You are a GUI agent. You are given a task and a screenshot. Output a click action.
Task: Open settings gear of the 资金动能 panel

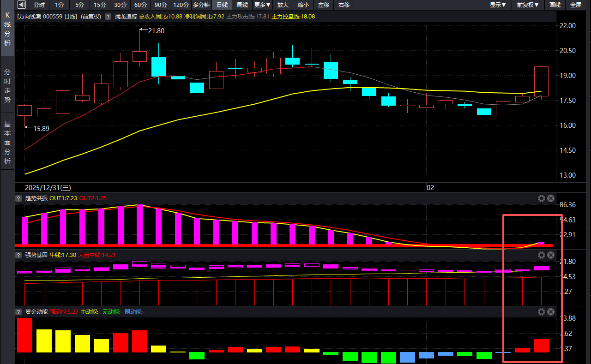pyautogui.click(x=542, y=312)
